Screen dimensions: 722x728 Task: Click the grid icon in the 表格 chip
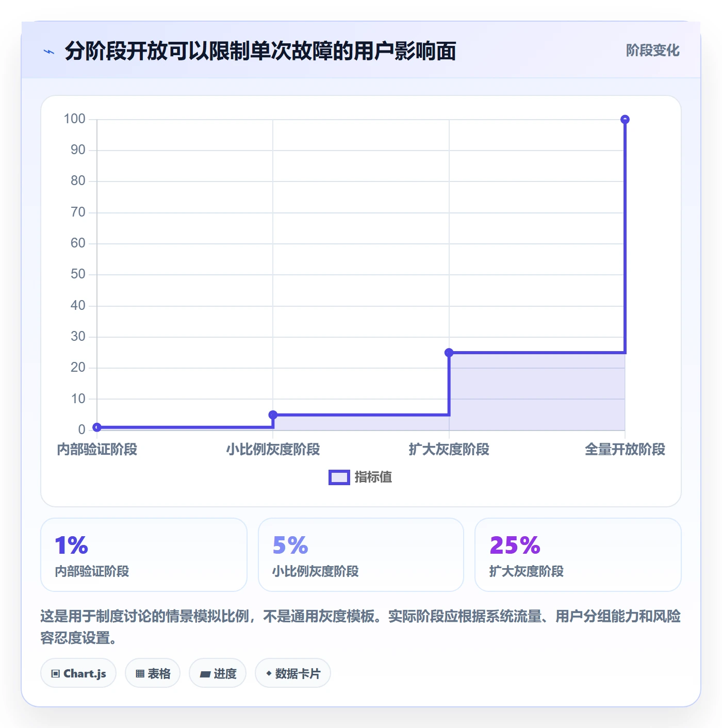coord(140,674)
